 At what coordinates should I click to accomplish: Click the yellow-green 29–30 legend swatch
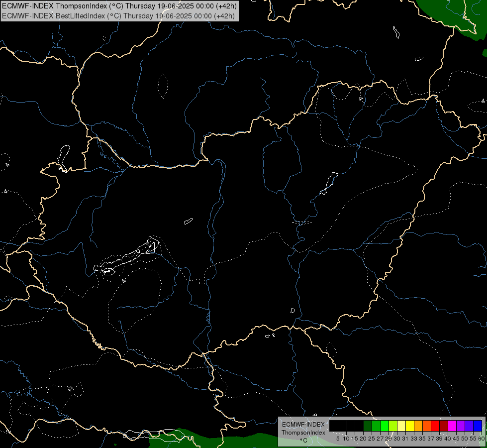click(393, 426)
